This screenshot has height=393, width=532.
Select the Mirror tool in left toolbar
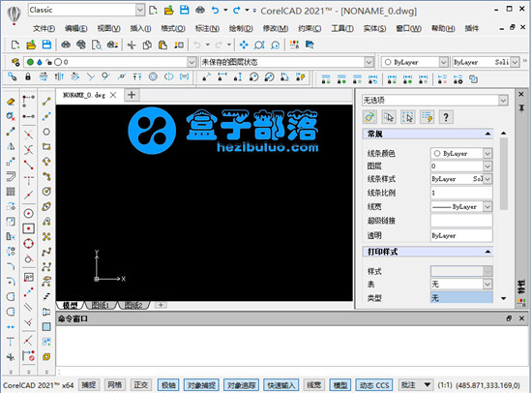point(11,146)
